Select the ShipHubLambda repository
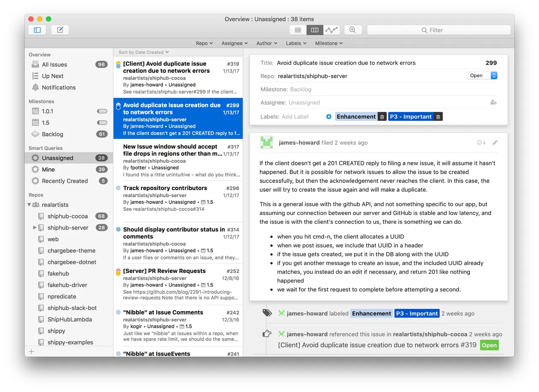The image size is (539, 392). [69, 319]
